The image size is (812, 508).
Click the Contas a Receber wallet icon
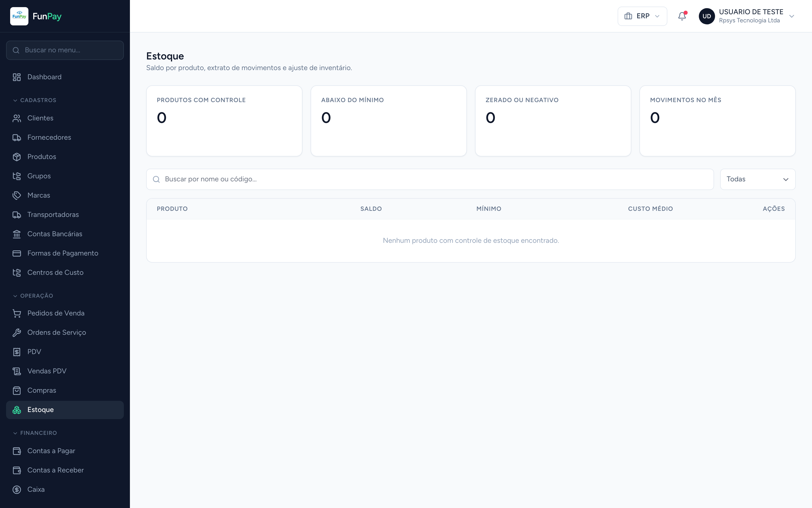coord(17,470)
